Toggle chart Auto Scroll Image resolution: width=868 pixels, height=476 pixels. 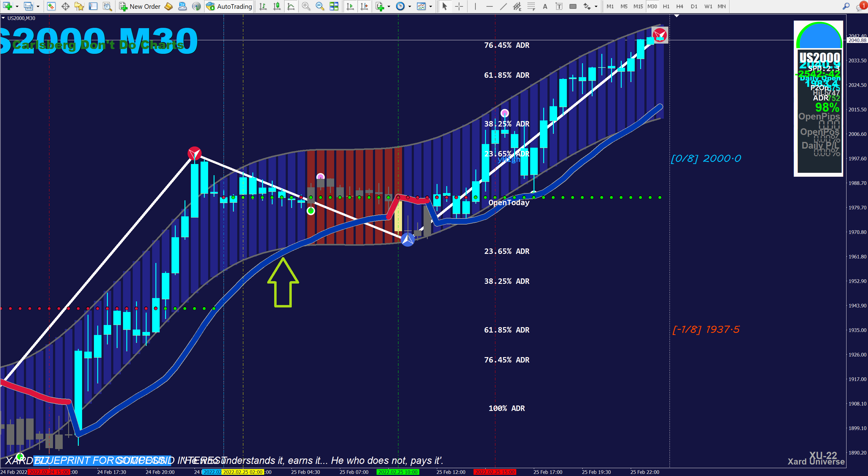click(350, 6)
